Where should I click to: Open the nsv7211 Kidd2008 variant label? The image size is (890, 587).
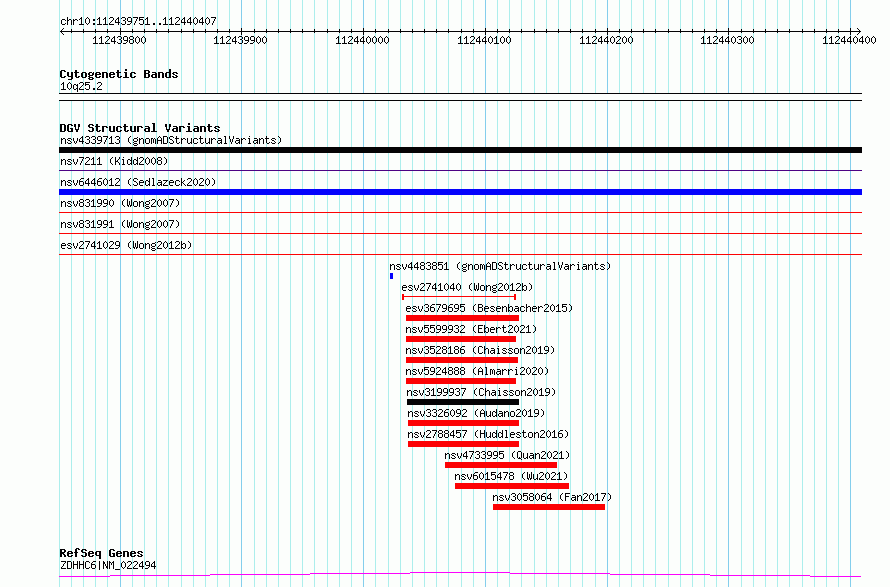click(x=114, y=161)
